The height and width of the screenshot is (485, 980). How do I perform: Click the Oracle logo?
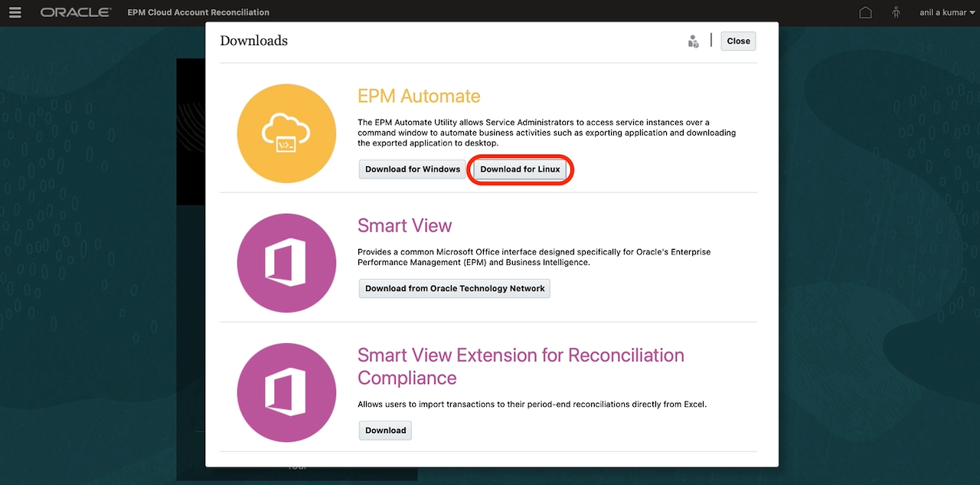tap(76, 12)
